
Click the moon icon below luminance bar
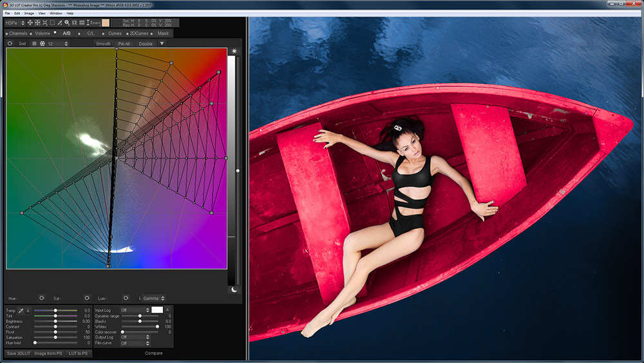coord(234,289)
